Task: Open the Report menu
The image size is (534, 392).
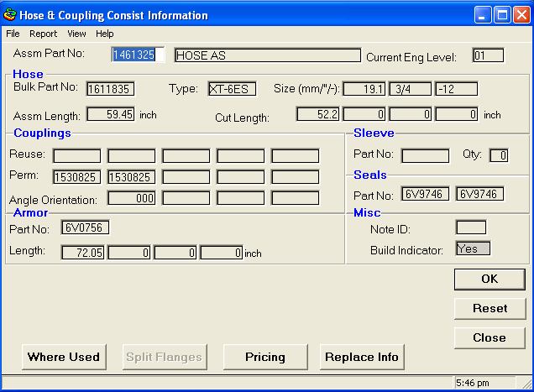Action: (x=43, y=34)
